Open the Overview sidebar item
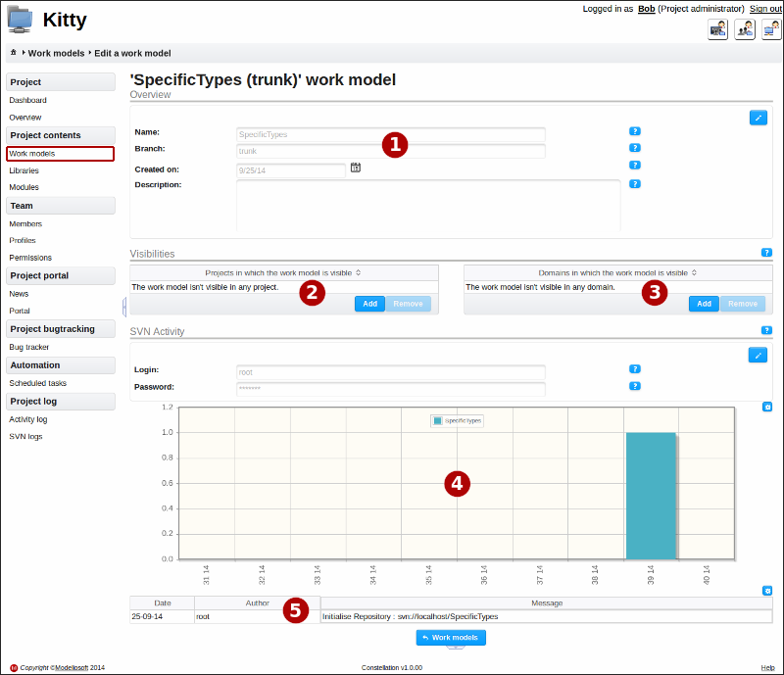The width and height of the screenshot is (784, 675). 25,118
